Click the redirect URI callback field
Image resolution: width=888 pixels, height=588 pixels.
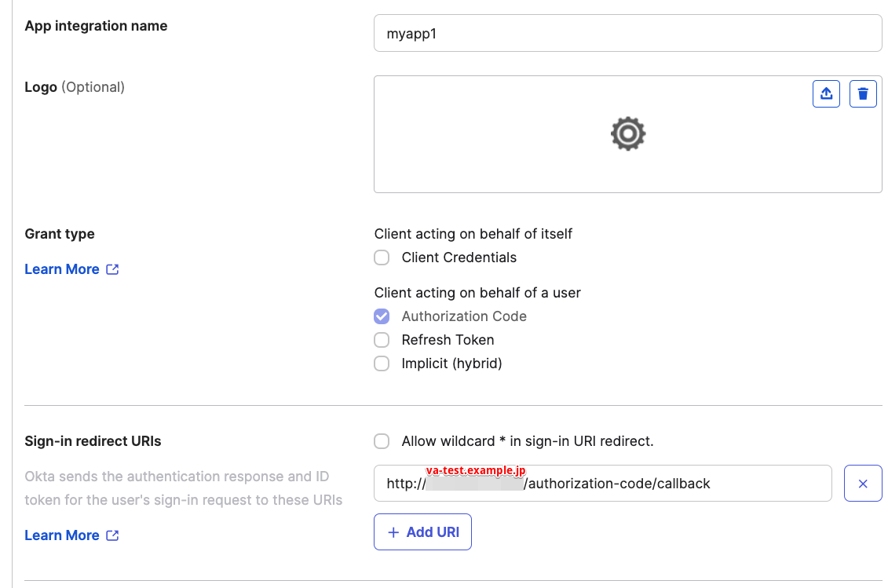click(602, 484)
